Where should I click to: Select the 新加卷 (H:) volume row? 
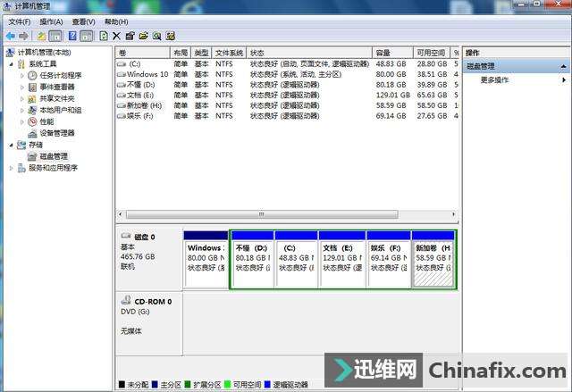tap(287, 105)
